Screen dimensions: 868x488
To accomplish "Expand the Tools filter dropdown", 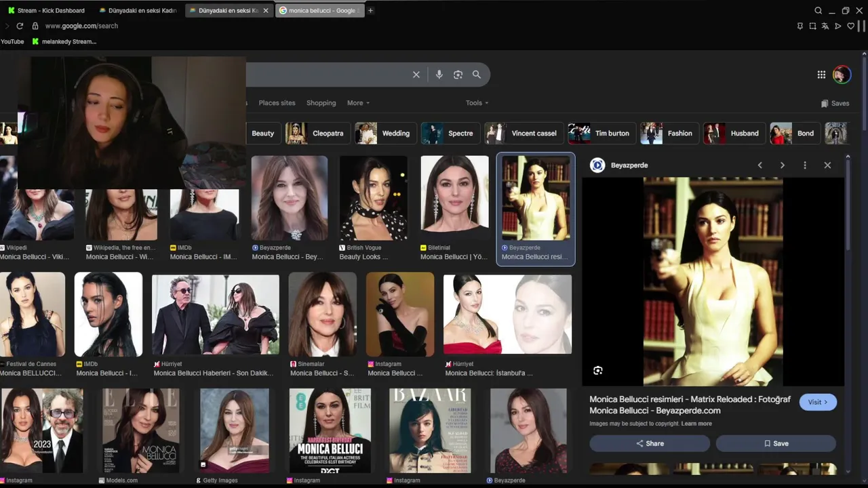I will (477, 103).
